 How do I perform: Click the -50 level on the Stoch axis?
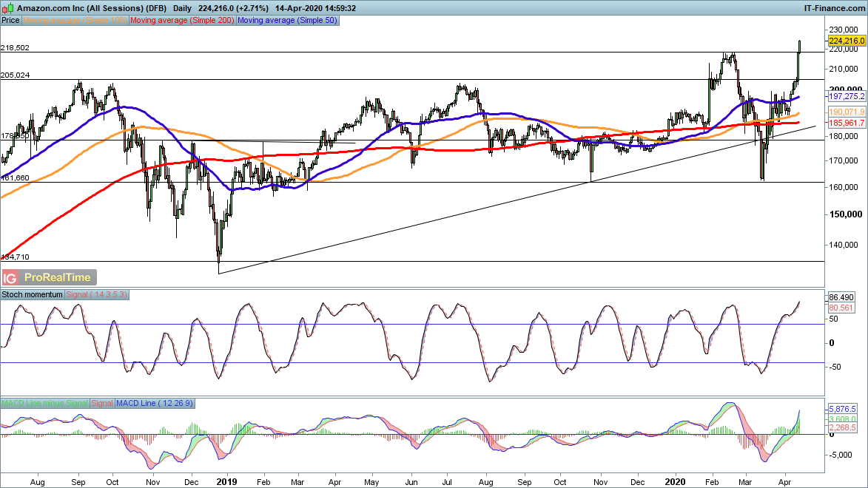[834, 367]
